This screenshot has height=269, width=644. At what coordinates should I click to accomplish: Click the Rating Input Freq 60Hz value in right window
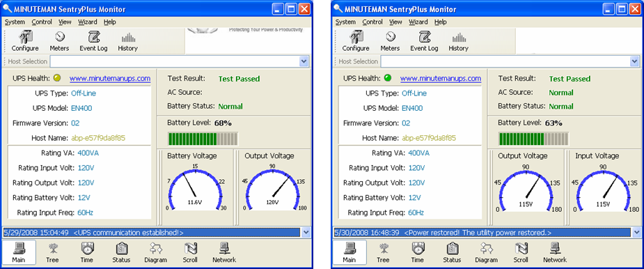pos(416,213)
